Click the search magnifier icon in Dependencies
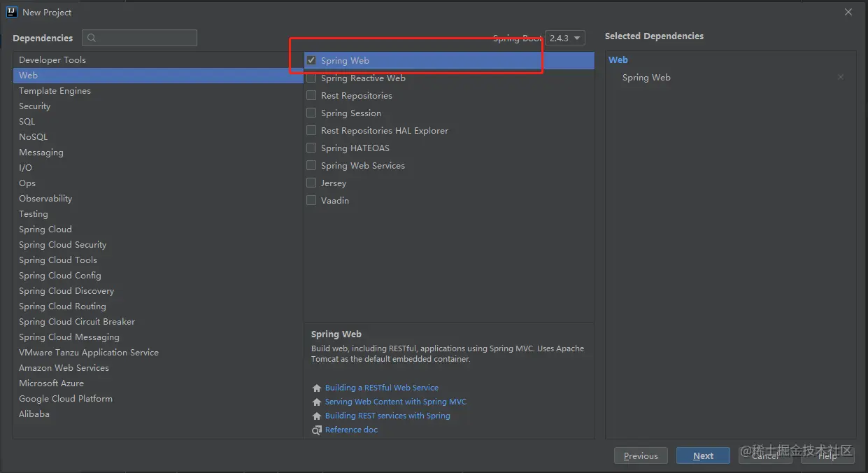 pos(92,38)
